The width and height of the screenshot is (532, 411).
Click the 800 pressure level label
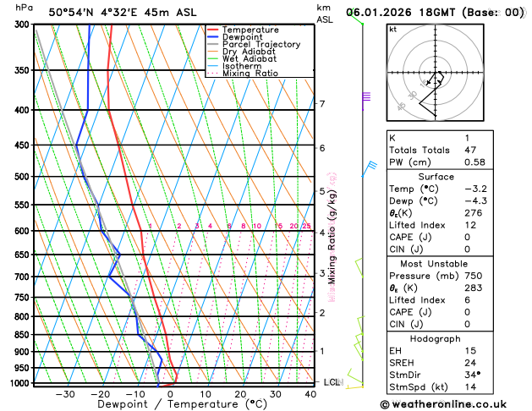[24, 317]
